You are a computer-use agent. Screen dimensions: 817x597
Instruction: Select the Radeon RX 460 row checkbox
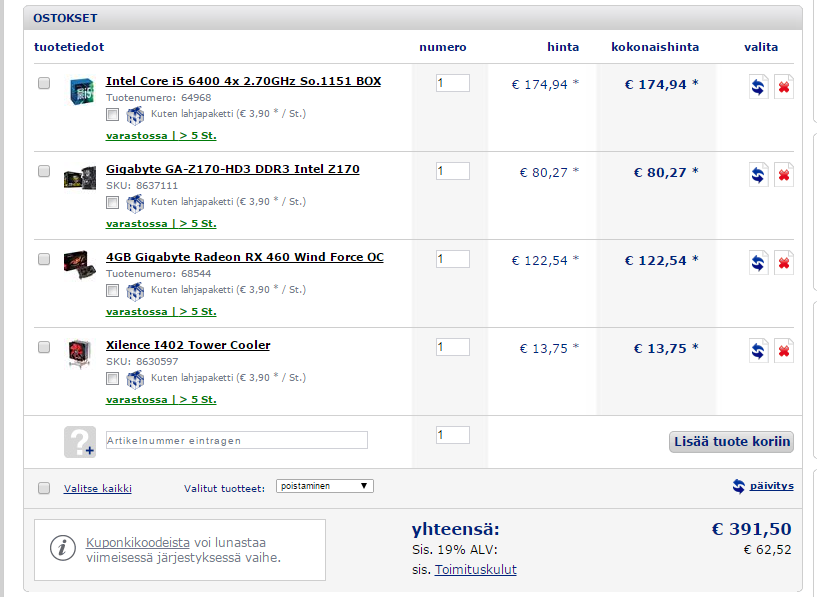click(x=44, y=259)
